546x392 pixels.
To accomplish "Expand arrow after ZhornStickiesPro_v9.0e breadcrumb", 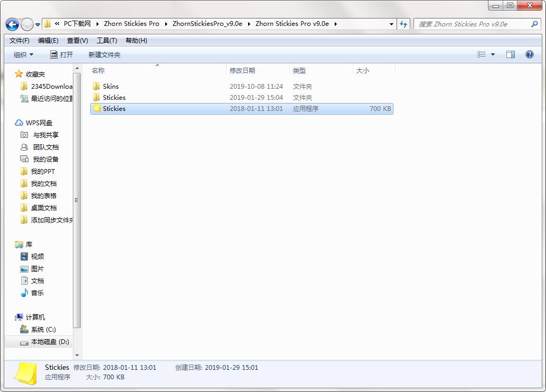I will pos(249,24).
